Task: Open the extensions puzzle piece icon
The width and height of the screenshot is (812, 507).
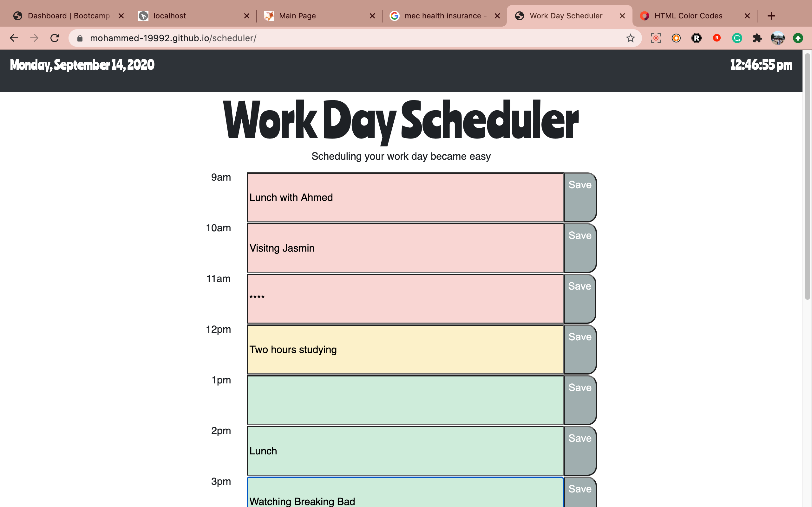Action: click(757, 38)
